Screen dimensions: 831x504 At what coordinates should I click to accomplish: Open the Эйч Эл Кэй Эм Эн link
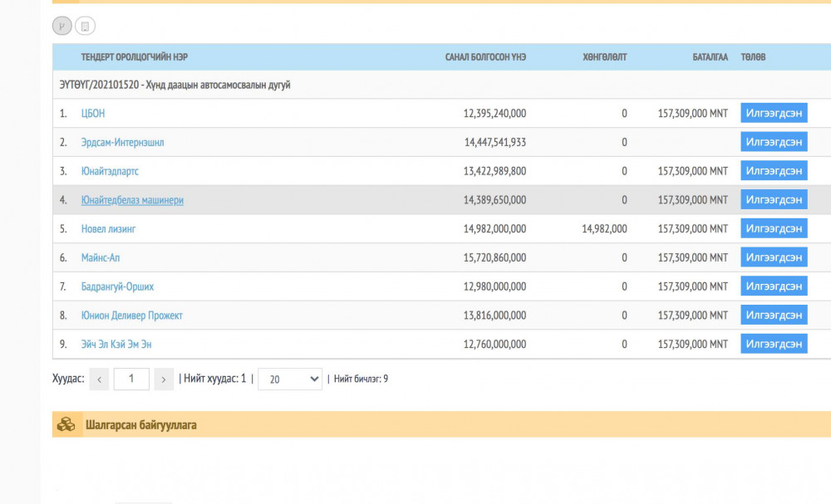pos(116,344)
